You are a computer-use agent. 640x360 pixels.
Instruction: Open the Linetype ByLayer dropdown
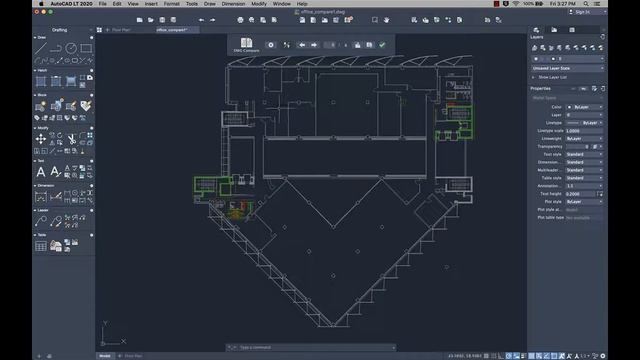tap(584, 123)
